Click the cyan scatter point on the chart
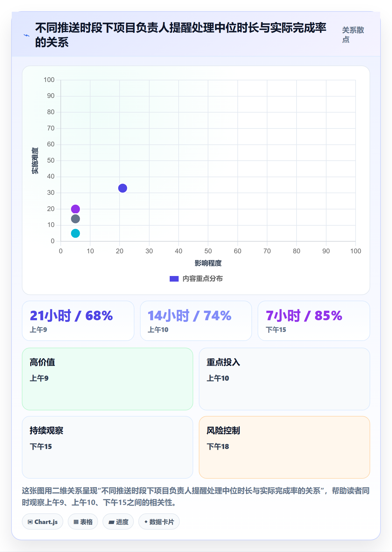The height and width of the screenshot is (552, 392). coord(75,233)
